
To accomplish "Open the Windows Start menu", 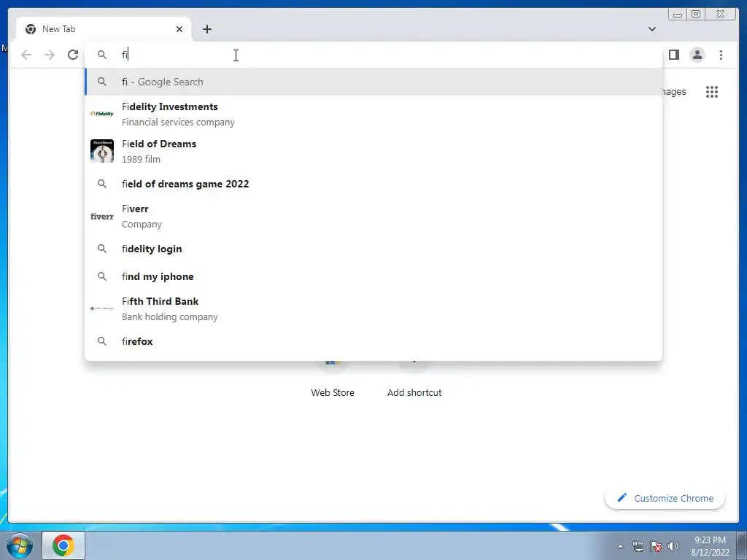I will (x=20, y=545).
